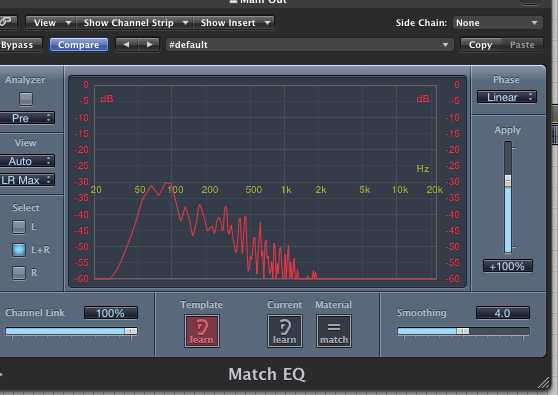Open the Show Insert menu
558x395 pixels.
click(x=233, y=23)
